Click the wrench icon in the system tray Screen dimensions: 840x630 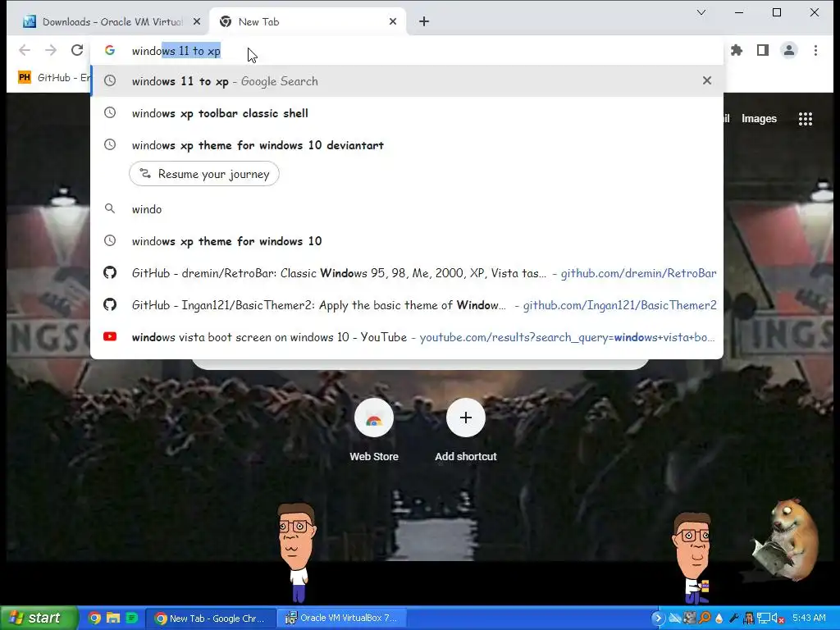coord(734,619)
